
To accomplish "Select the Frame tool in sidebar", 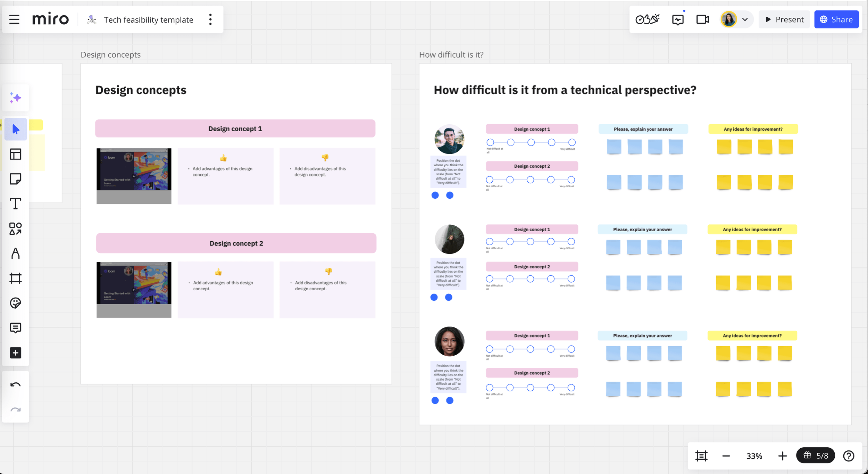I will click(15, 278).
